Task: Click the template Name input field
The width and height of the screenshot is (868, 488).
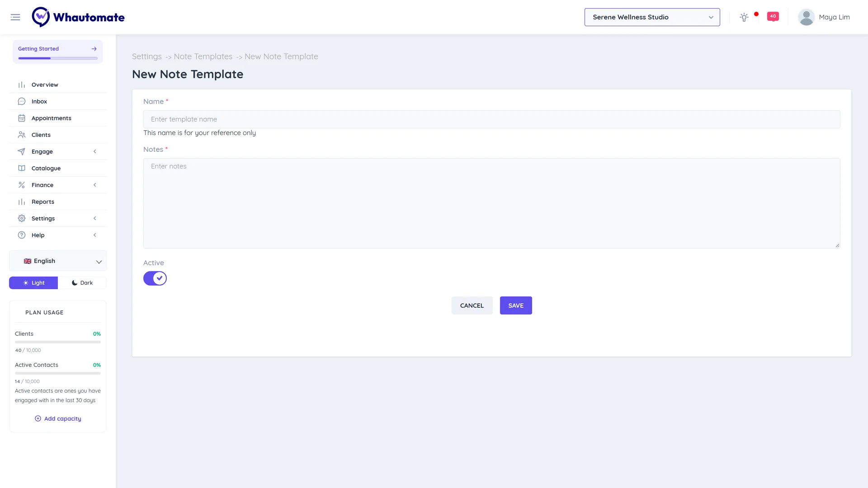Action: 492,119
